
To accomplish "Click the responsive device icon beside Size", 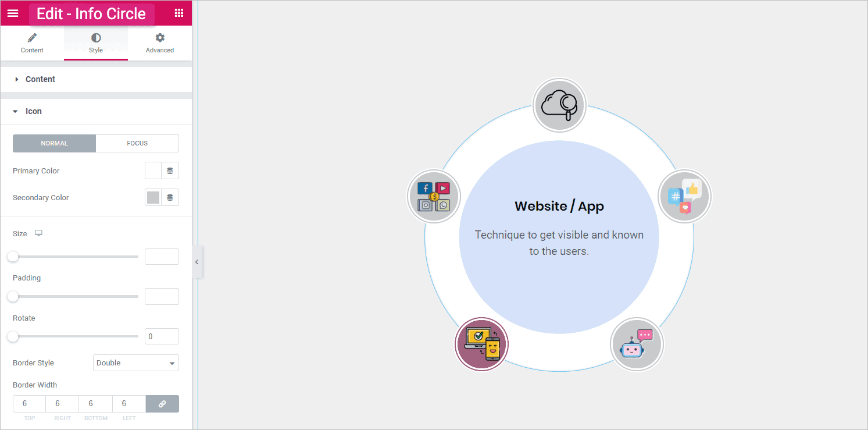I will 38,233.
